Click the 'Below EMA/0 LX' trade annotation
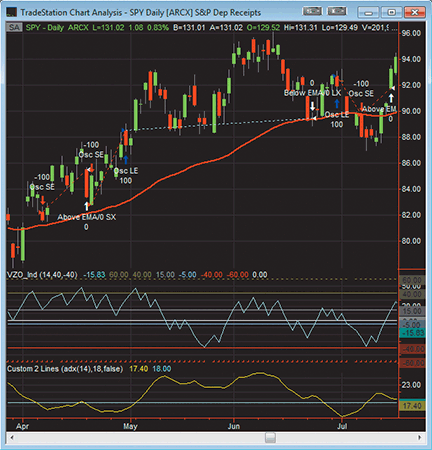This screenshot has width=432, height=450. point(312,93)
